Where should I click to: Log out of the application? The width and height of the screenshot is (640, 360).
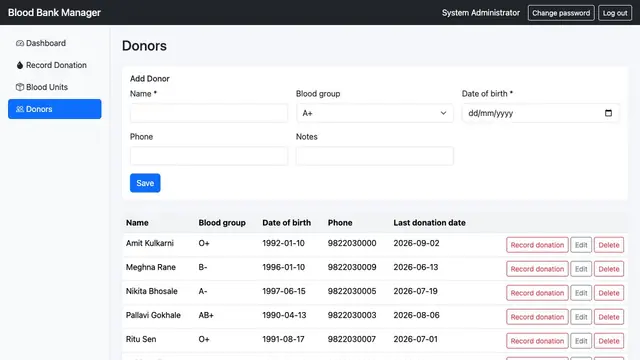click(615, 13)
